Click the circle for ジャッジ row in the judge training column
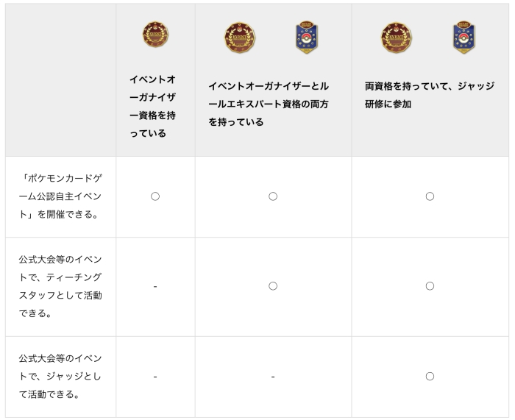The height and width of the screenshot is (420, 515). click(x=430, y=377)
